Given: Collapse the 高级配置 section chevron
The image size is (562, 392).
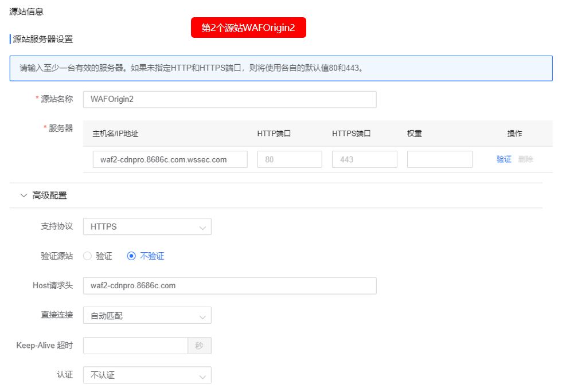Looking at the screenshot, I should click(24, 195).
